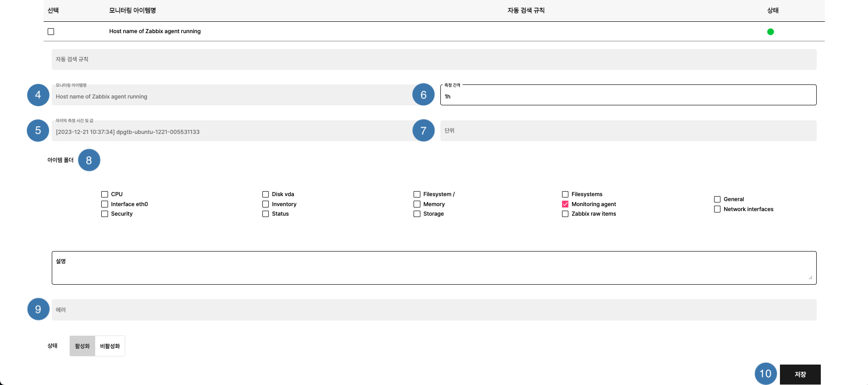Tick the Zabbix raw items checkbox
868x385 pixels.
pyautogui.click(x=565, y=214)
